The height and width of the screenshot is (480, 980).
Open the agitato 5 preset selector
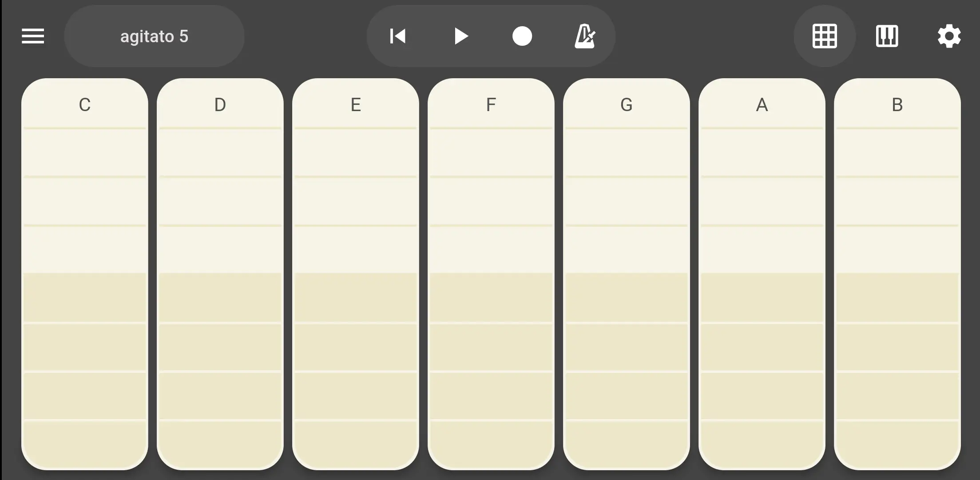154,36
